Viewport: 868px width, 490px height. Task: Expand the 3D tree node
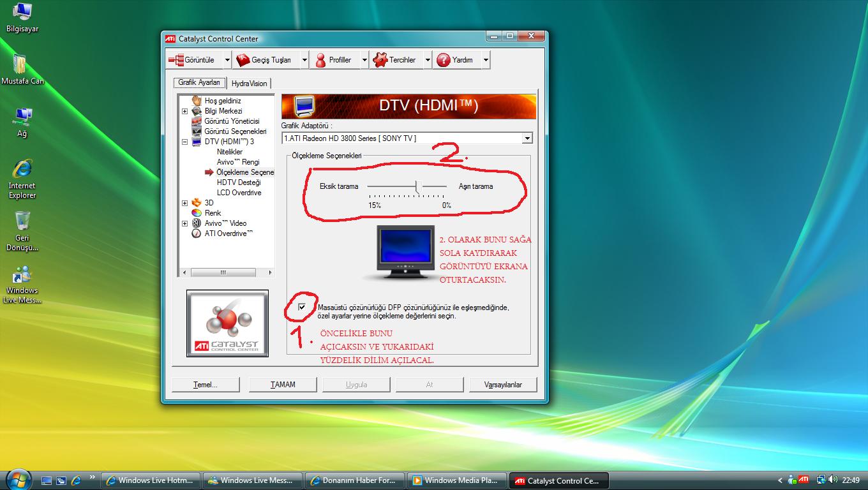(x=185, y=203)
